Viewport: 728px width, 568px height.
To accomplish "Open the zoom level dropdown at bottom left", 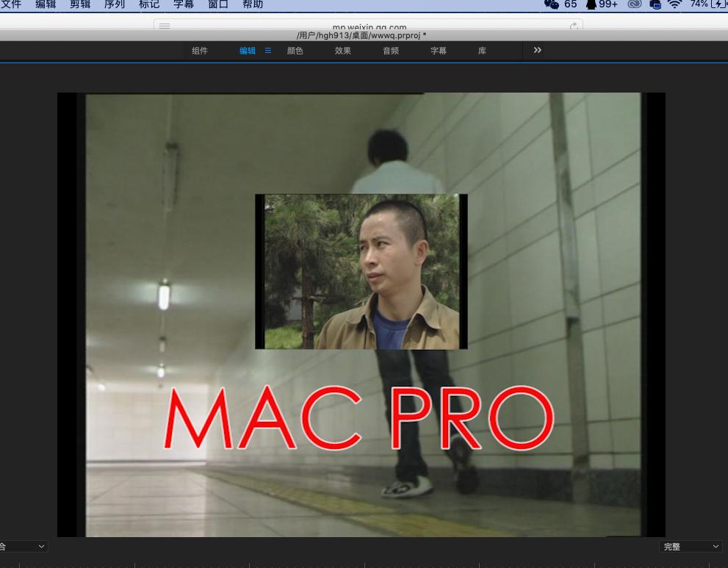I will click(x=22, y=546).
